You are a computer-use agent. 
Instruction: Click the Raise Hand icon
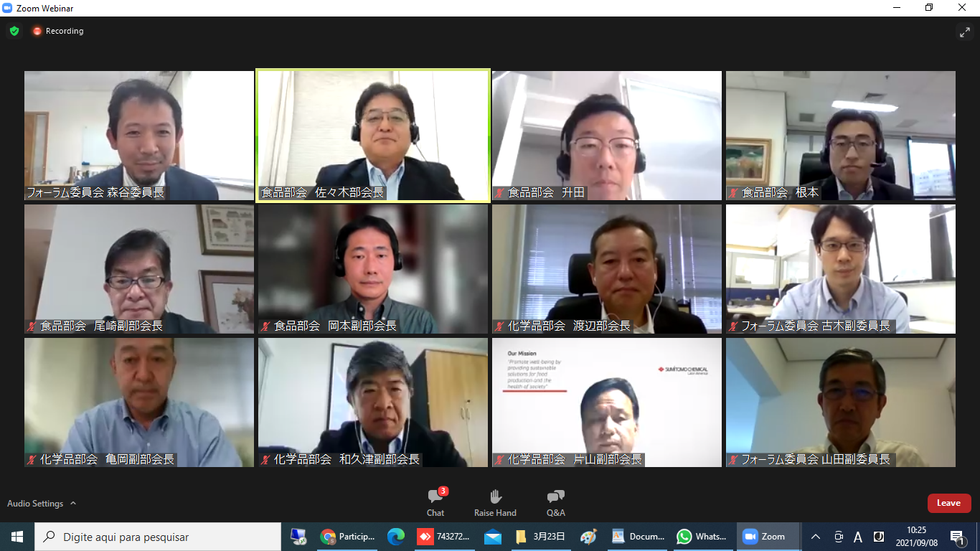point(495,502)
